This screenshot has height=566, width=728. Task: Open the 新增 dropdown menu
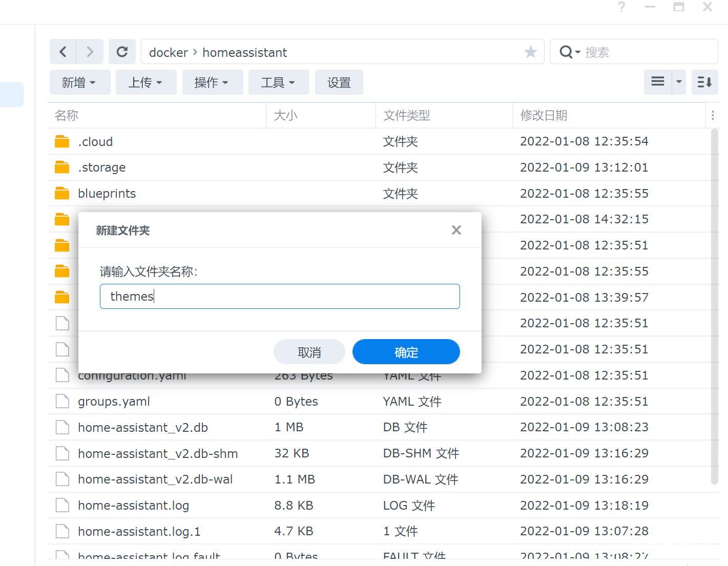[x=79, y=82]
